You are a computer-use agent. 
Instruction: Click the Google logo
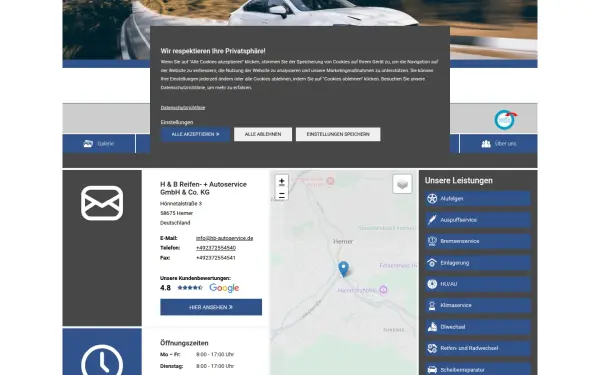pyautogui.click(x=224, y=288)
